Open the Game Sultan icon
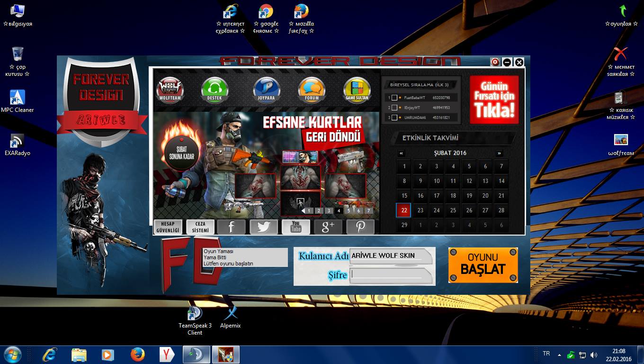This screenshot has width=644, height=364. (x=357, y=90)
